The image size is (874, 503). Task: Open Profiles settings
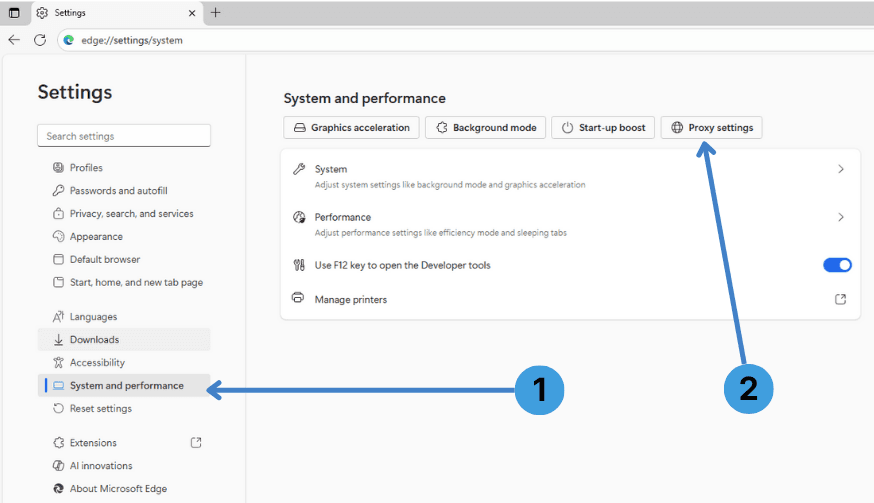pos(124,167)
